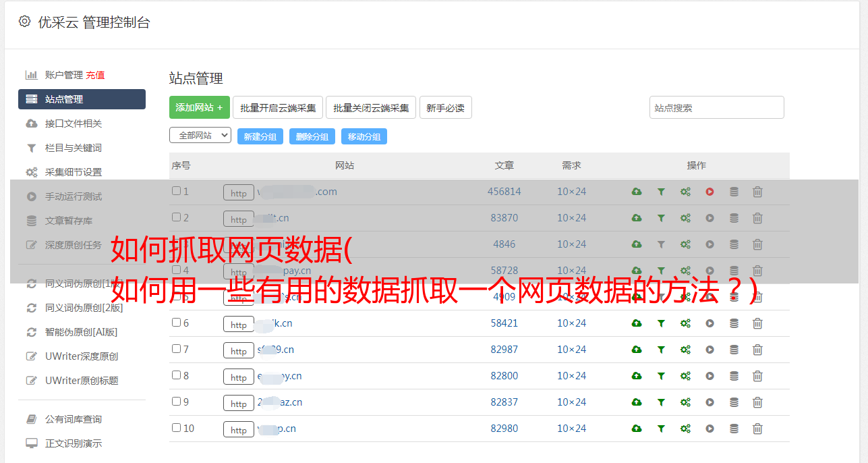This screenshot has width=868, height=463.
Task: Open the gears icon in the 82837 row
Action: [x=685, y=402]
